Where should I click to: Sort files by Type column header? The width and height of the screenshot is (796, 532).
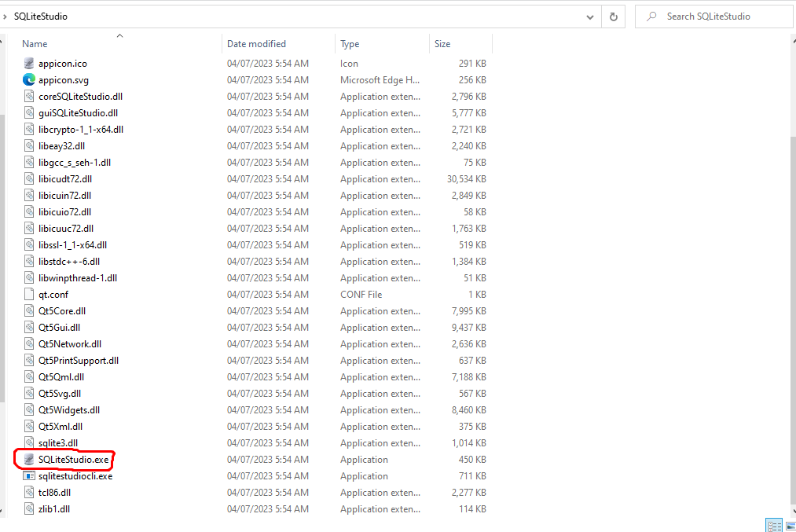point(350,44)
